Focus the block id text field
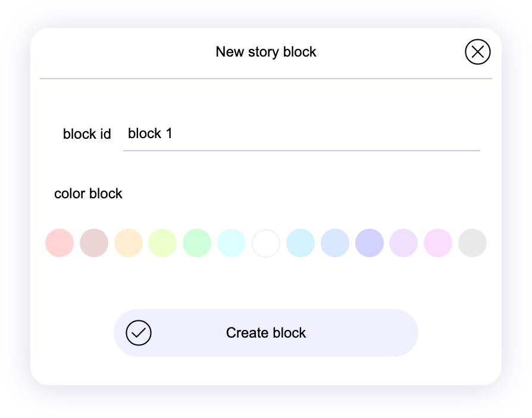The image size is (532, 418). 301,134
